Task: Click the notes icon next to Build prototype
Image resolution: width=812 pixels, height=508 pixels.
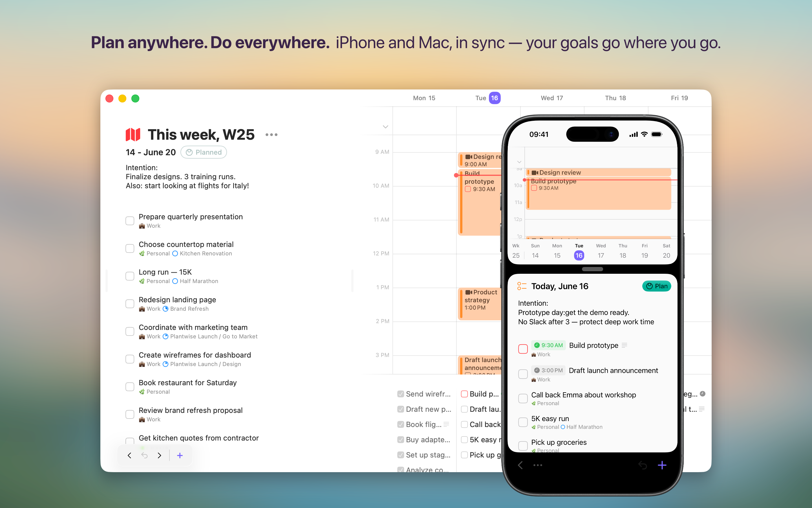Action: tap(624, 345)
